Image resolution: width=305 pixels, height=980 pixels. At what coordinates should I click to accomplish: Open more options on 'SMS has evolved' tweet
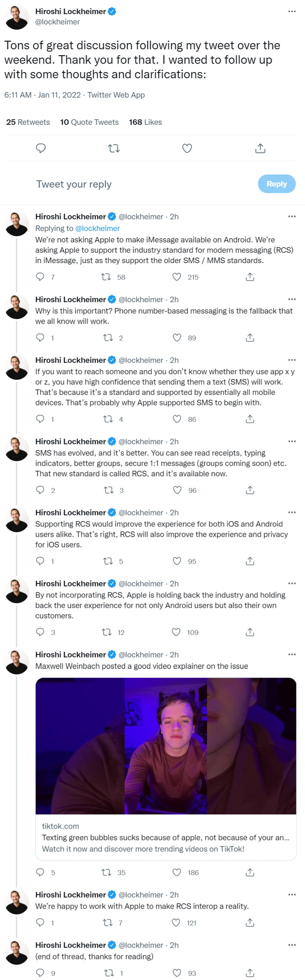(x=292, y=441)
